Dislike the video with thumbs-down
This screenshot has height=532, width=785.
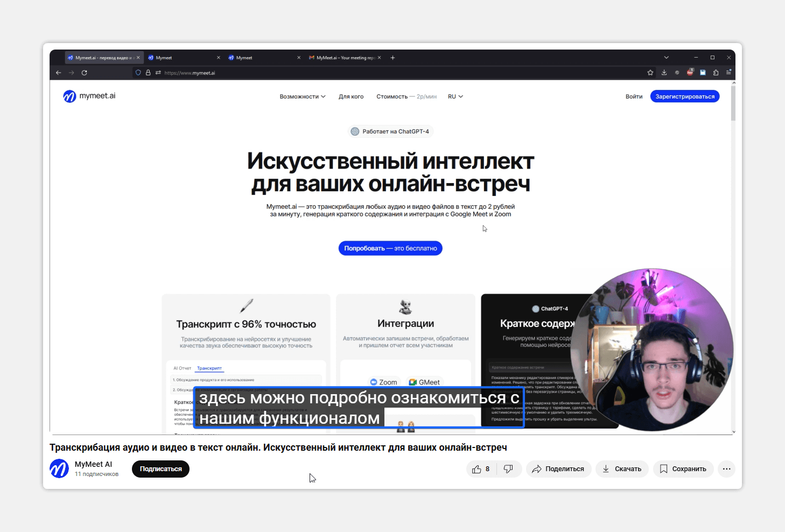point(508,469)
